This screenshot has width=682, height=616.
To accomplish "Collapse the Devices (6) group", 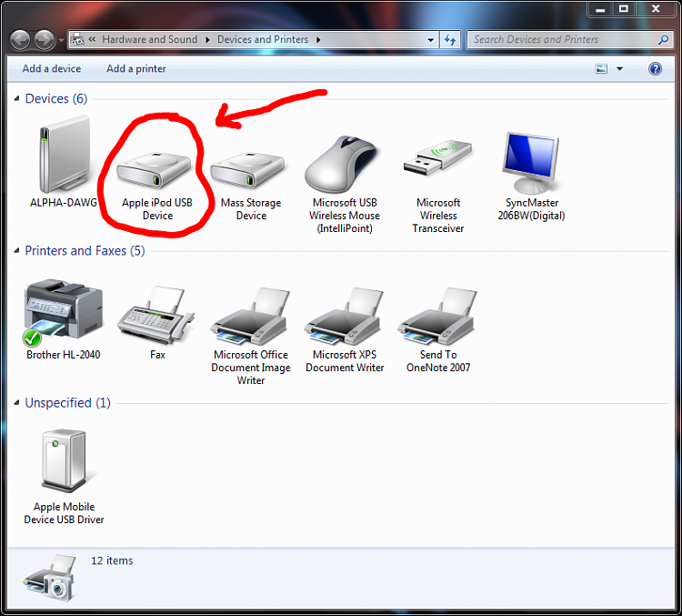I will [x=16, y=99].
